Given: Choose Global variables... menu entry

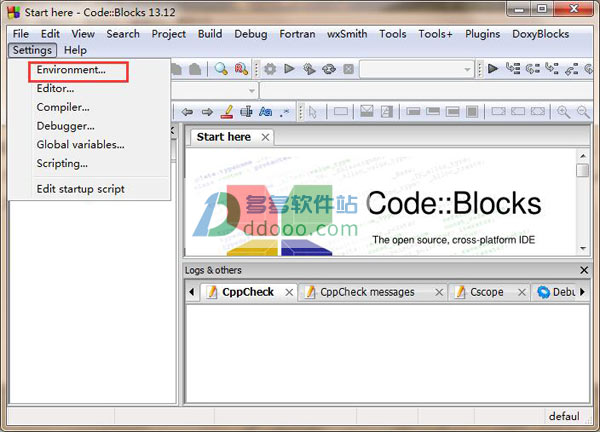Looking at the screenshot, I should tap(80, 145).
